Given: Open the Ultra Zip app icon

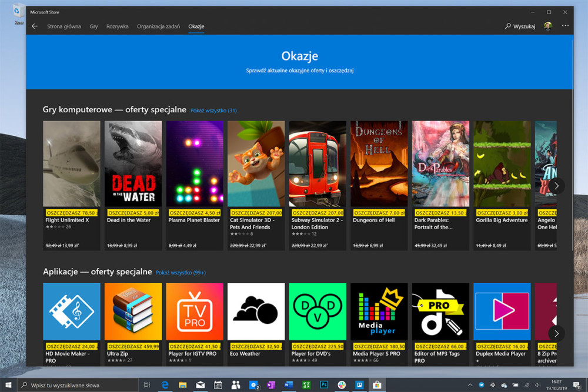Looking at the screenshot, I should click(133, 311).
